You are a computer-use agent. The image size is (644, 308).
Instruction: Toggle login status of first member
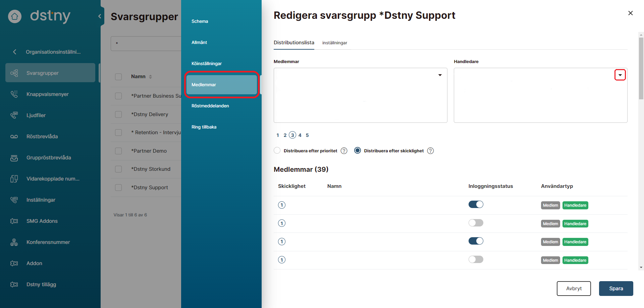point(476,204)
